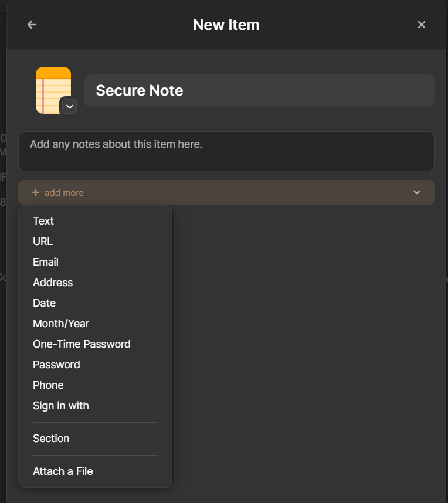
Task: Choose the Sign in with option
Action: point(61,406)
